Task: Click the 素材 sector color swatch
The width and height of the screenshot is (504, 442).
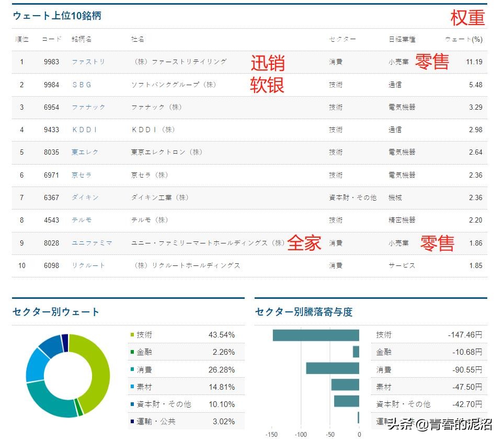Action: coord(131,387)
